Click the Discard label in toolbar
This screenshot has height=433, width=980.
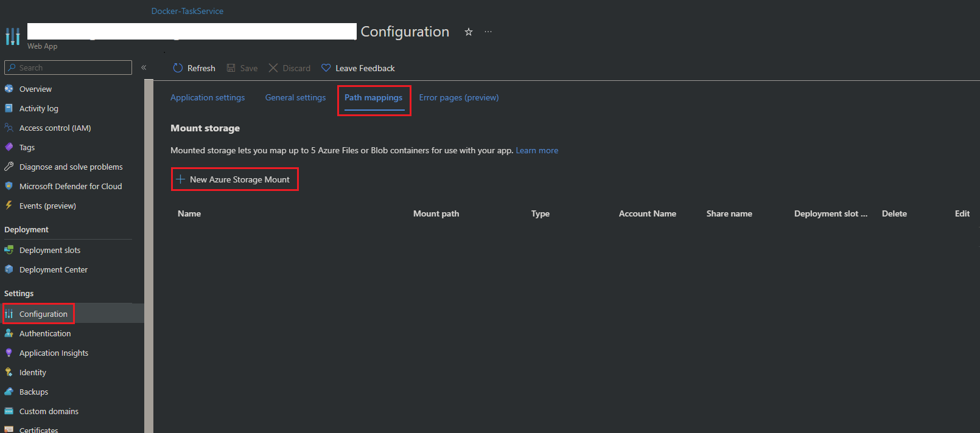296,68
